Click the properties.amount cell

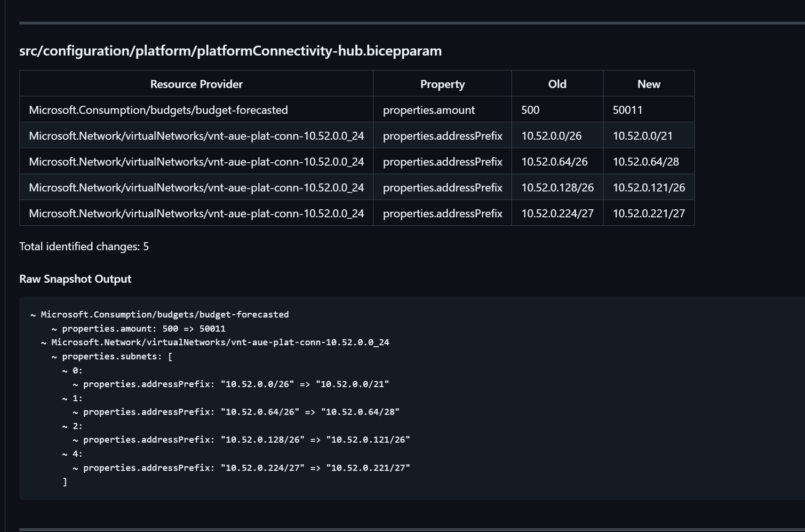[x=429, y=110]
